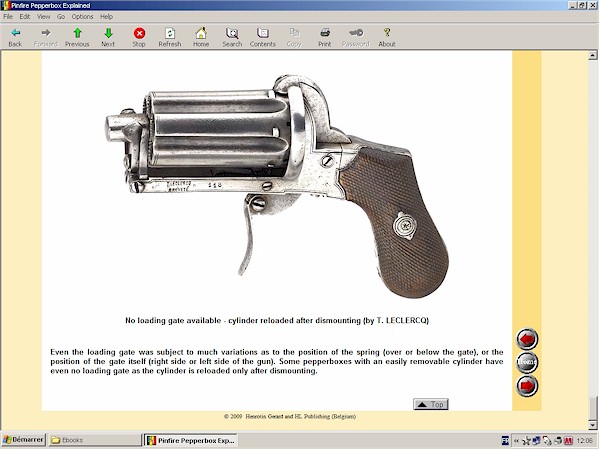Click the copyright line at page bottom
The width and height of the screenshot is (600, 450).
290,416
